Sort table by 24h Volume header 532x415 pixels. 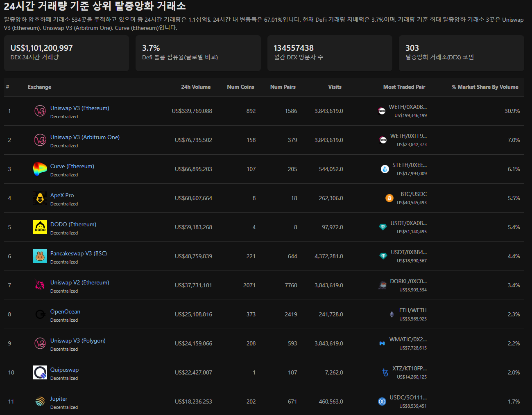[196, 87]
